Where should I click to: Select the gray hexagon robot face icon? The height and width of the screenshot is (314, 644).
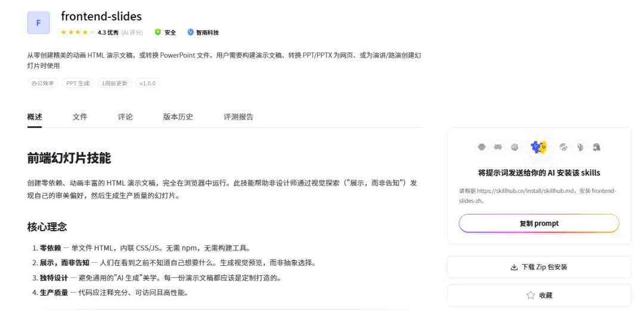coord(482,147)
